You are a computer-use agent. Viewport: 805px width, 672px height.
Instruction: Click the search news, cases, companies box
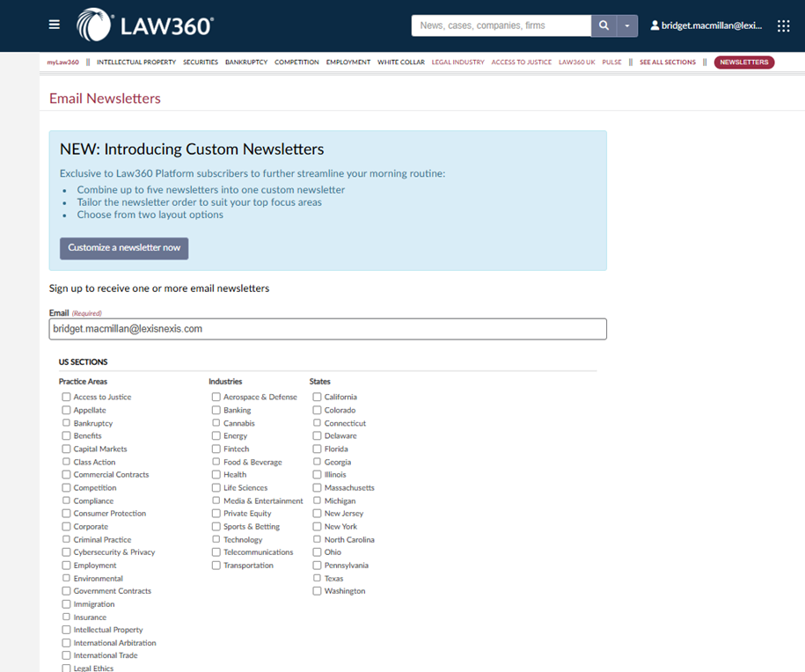pyautogui.click(x=501, y=26)
